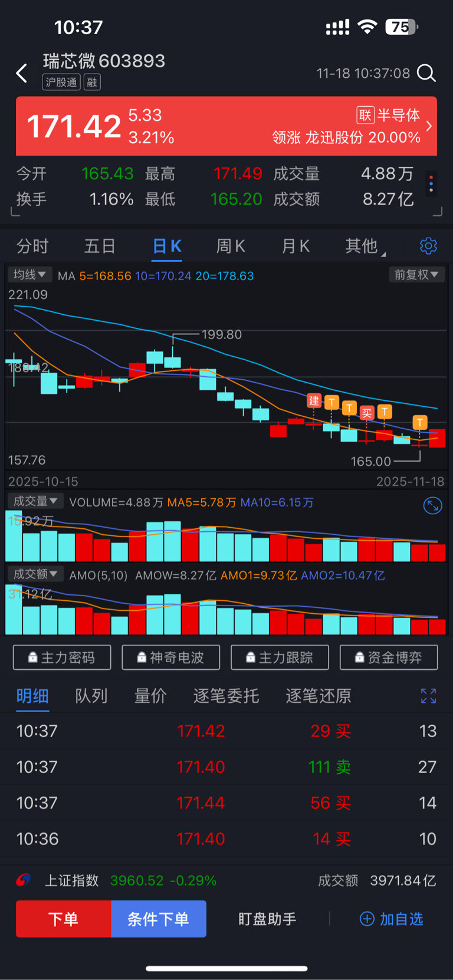Tap the 171.42 current price
The image size is (453, 980).
74,126
